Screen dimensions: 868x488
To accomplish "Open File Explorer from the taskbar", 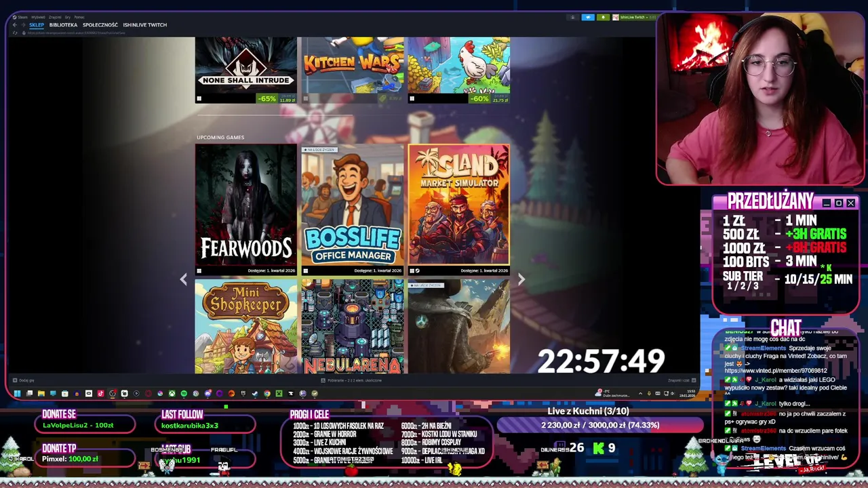I will (41, 393).
